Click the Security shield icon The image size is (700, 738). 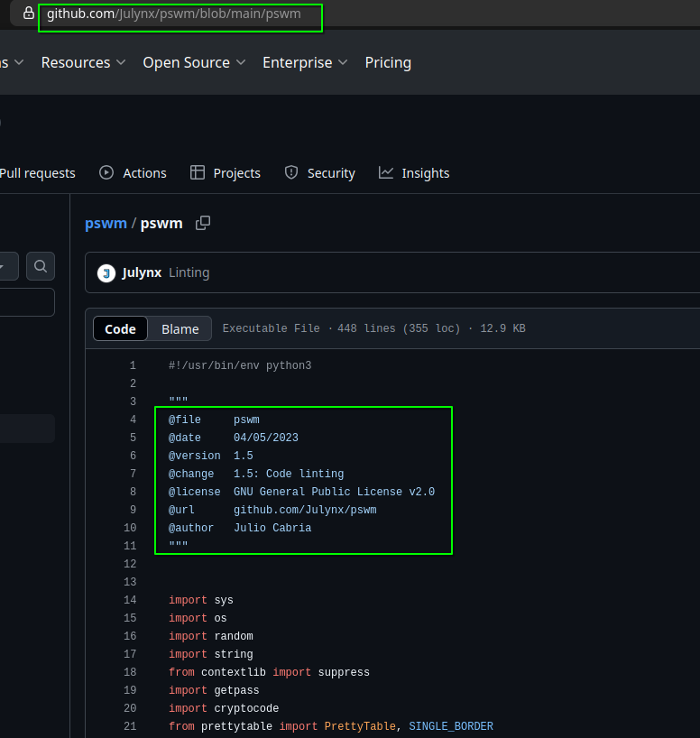pos(291,172)
